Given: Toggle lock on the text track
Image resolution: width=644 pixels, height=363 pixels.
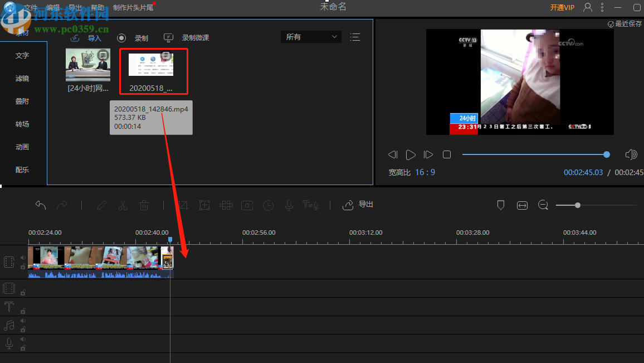Looking at the screenshot, I should pyautogui.click(x=23, y=311).
